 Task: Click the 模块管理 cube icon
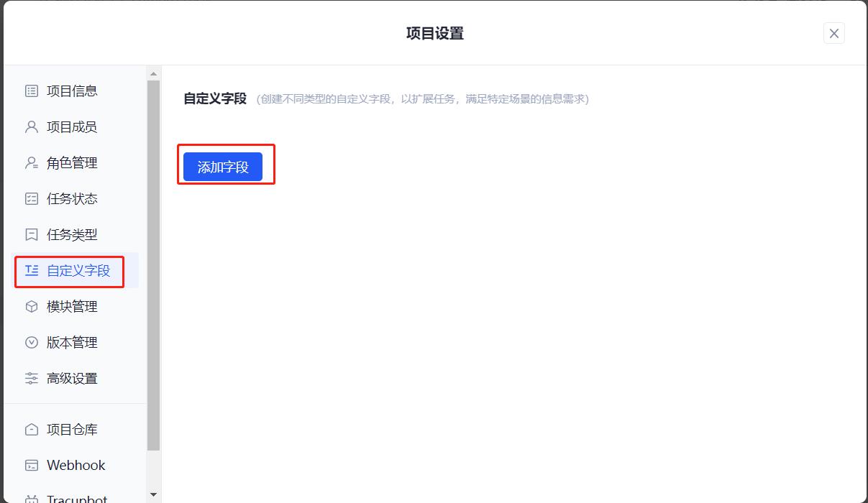click(x=31, y=307)
